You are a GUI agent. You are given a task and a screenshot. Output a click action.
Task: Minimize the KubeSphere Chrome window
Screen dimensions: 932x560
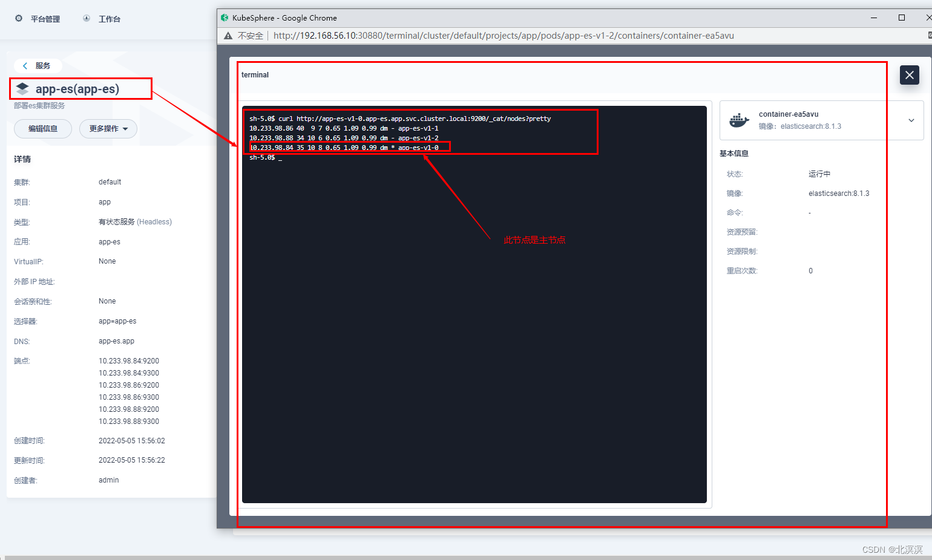coord(874,18)
